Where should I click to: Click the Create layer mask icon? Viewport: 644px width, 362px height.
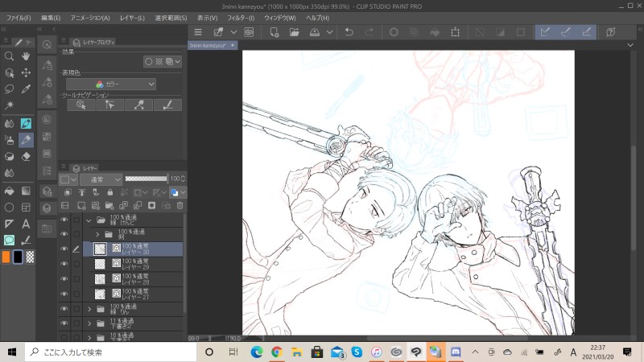[x=151, y=205]
